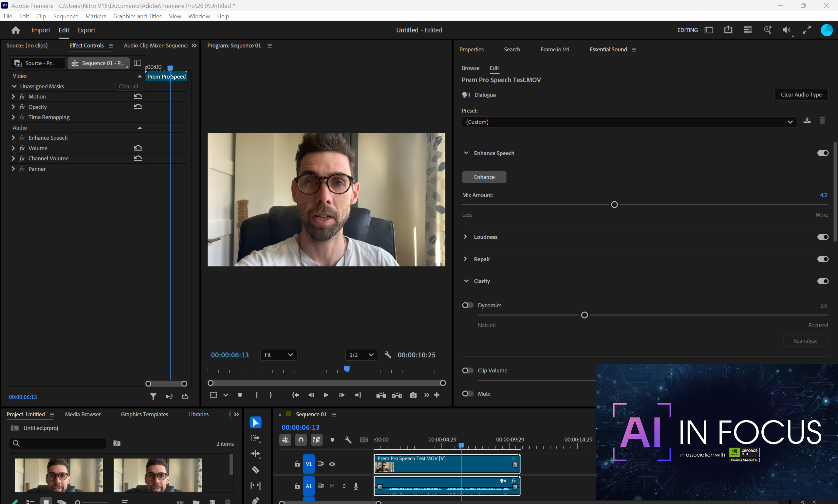Reset the Channel Volume effect
Screen dimensions: 838x504
(138, 158)
